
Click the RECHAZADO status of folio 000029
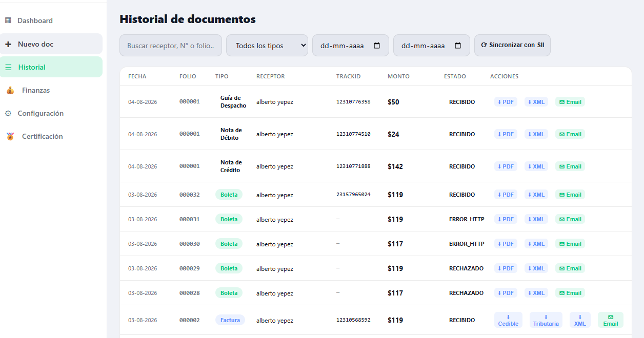466,268
